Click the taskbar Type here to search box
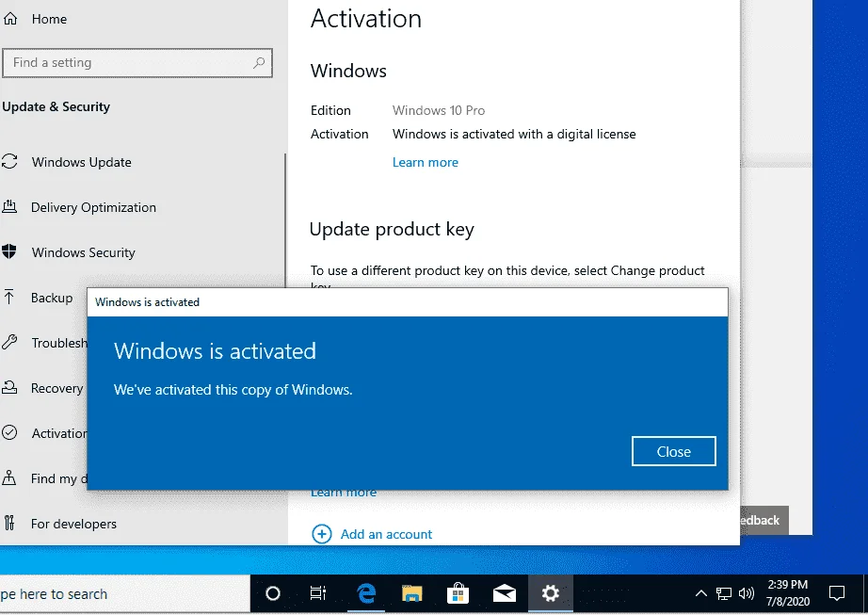 pyautogui.click(x=124, y=593)
